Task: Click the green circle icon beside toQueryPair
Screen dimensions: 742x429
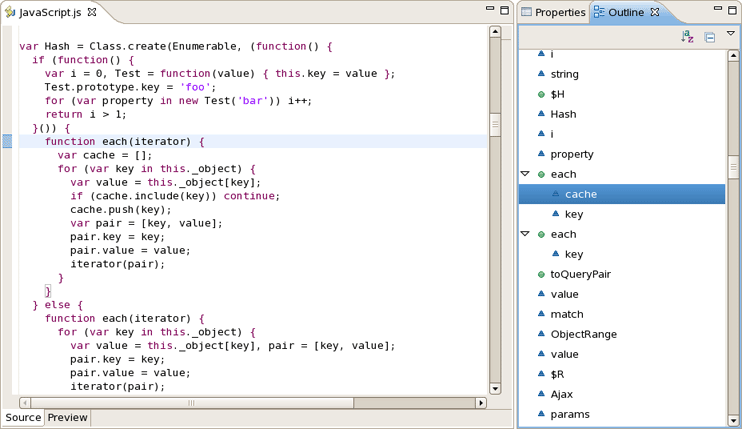Action: click(x=541, y=274)
